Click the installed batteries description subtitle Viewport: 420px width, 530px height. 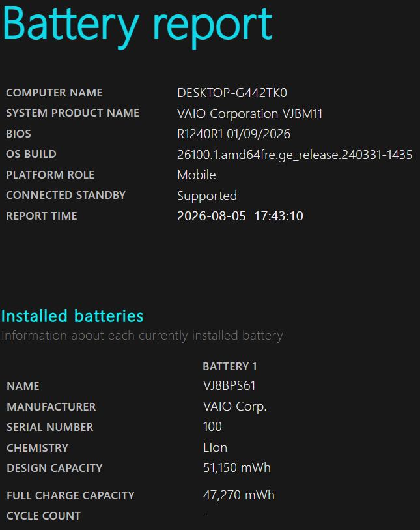click(142, 336)
